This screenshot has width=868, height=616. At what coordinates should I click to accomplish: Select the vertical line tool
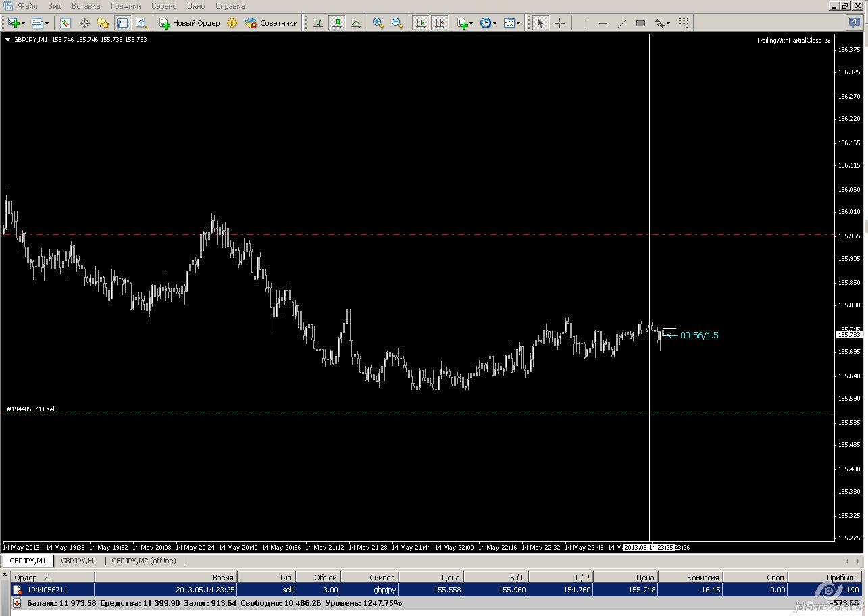pos(584,23)
